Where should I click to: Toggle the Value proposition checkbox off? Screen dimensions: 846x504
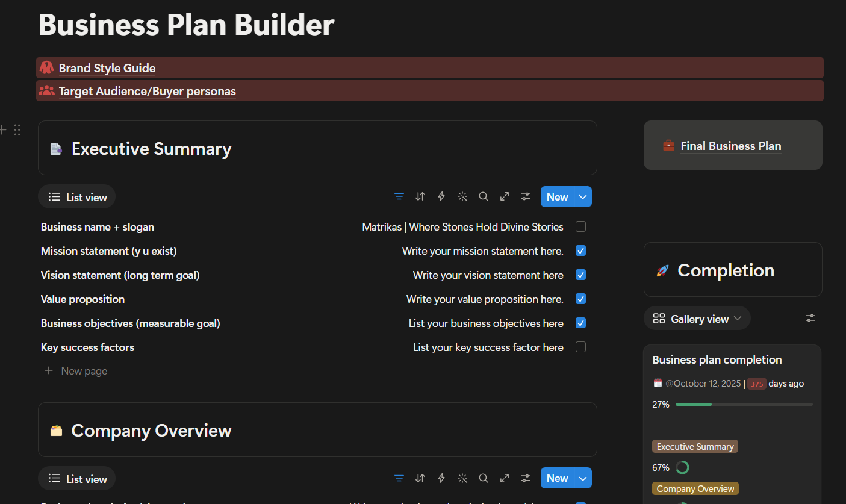click(580, 299)
